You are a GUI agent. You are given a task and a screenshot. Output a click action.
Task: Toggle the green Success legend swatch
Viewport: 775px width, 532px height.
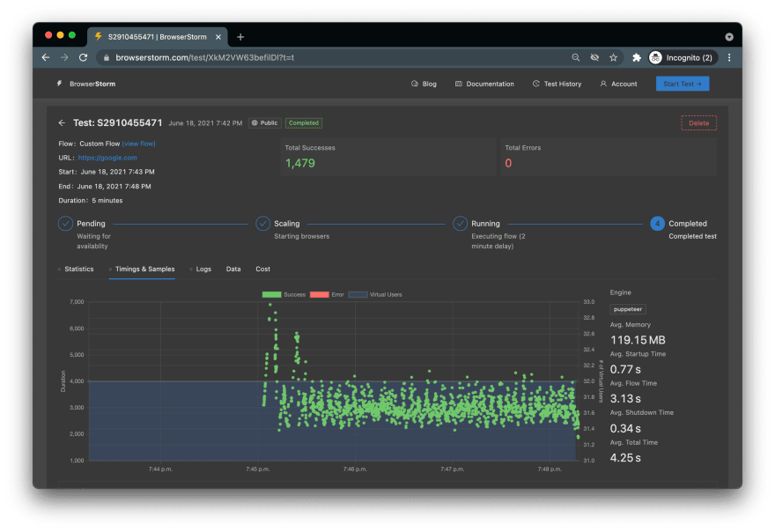coord(271,295)
